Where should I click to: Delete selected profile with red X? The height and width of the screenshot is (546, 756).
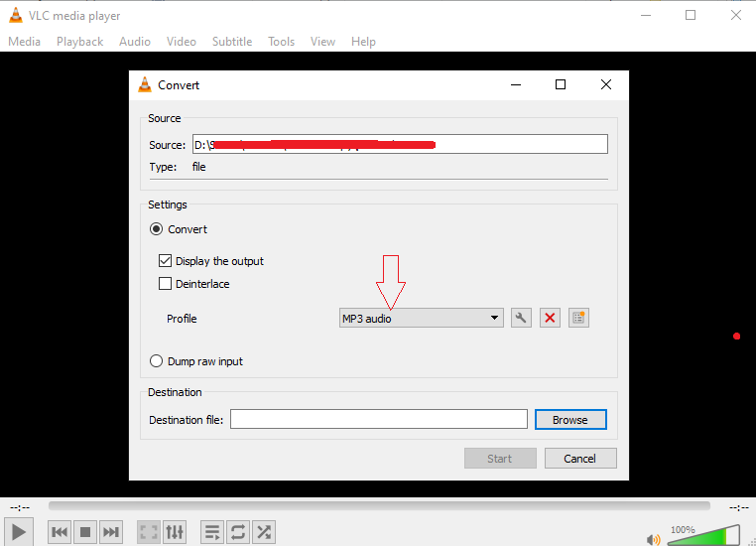(550, 318)
